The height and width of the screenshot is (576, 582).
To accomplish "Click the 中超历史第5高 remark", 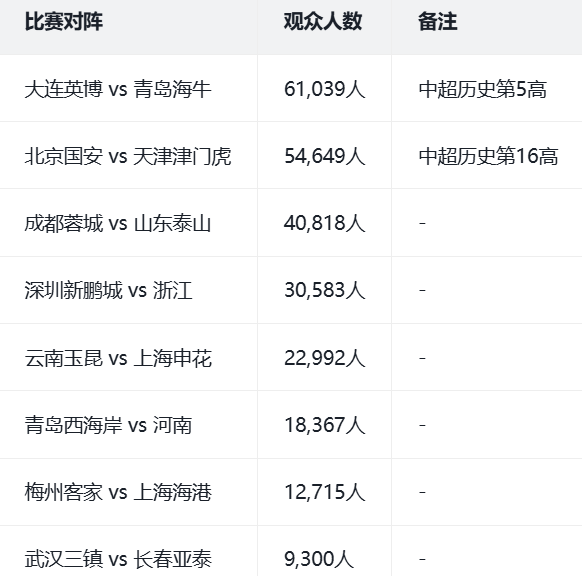I will 483,89.
